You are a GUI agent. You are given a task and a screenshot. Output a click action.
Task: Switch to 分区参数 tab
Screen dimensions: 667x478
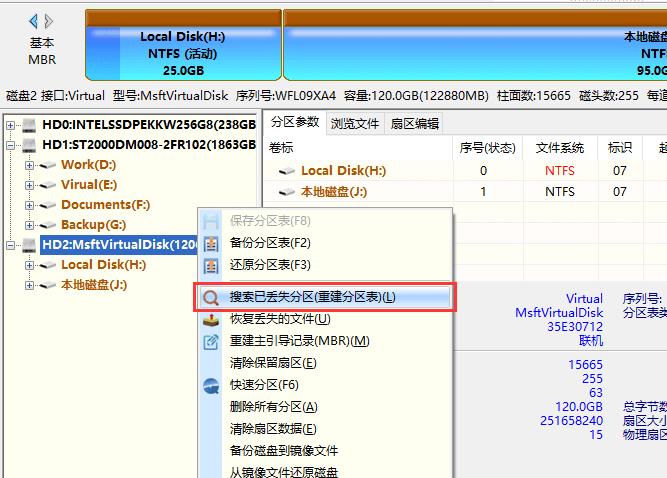(x=295, y=122)
